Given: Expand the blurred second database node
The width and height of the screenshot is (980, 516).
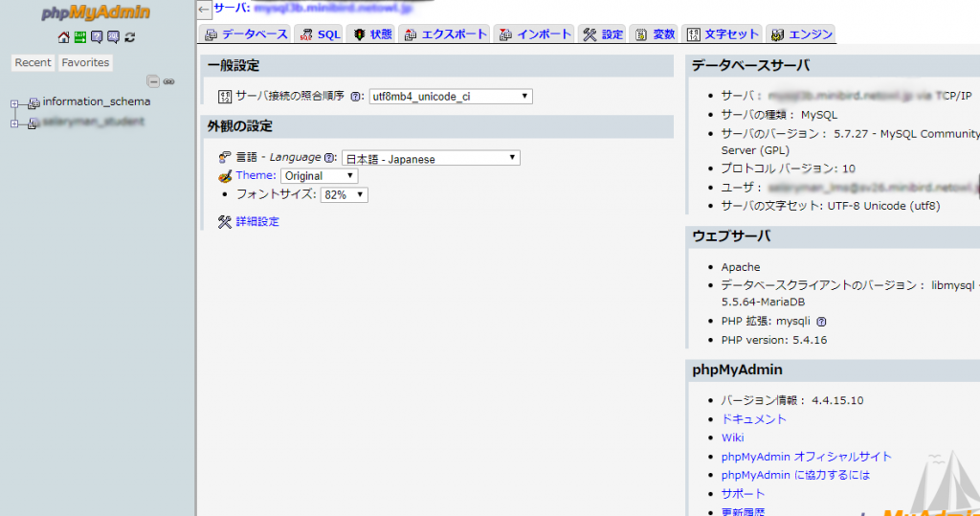Looking at the screenshot, I should [14, 123].
